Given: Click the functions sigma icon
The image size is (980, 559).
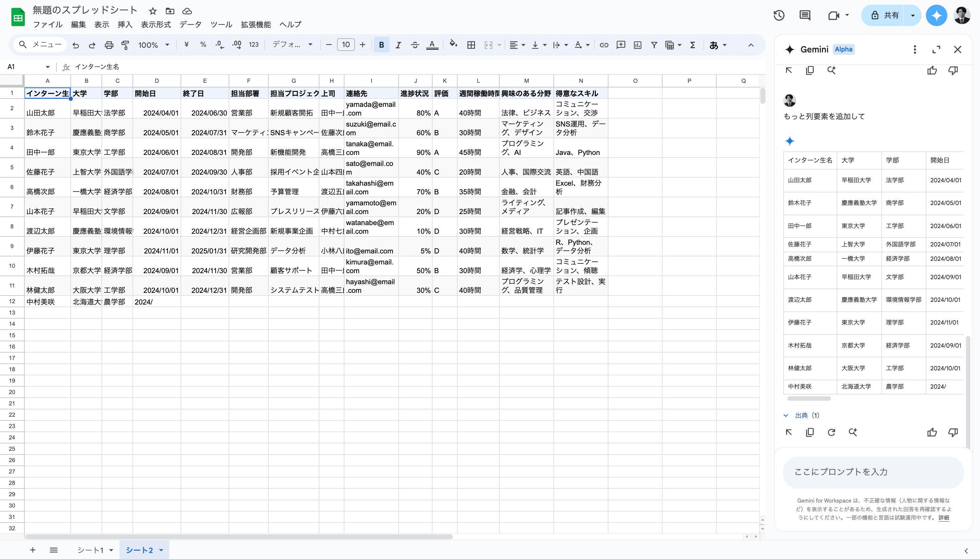Looking at the screenshot, I should point(693,45).
